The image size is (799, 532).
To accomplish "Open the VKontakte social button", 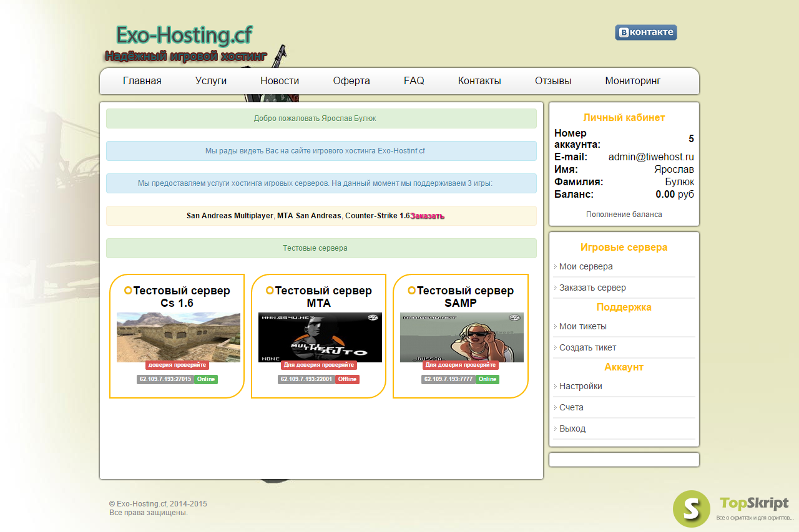I will (645, 32).
